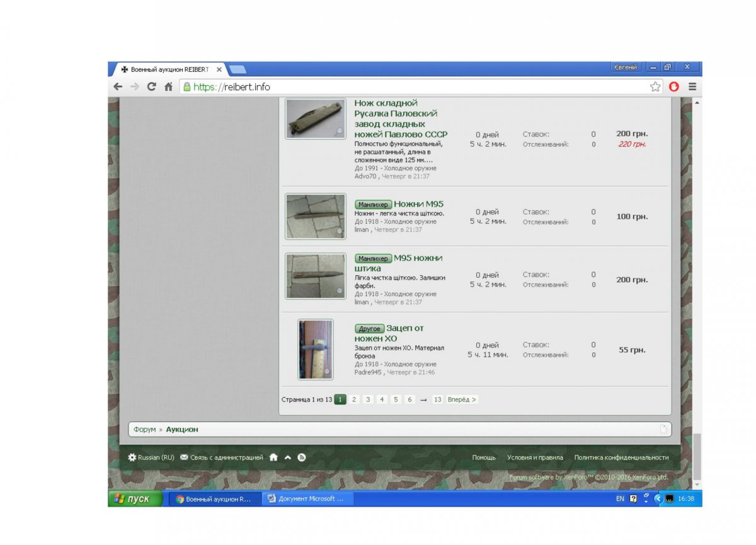
Task: Bookmark this page with the star icon
Action: [655, 87]
